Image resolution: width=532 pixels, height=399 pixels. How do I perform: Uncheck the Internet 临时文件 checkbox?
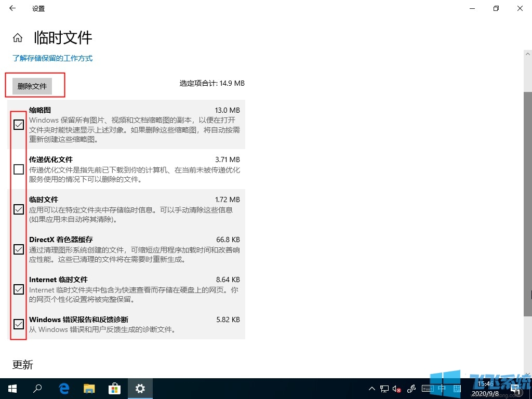(x=19, y=289)
